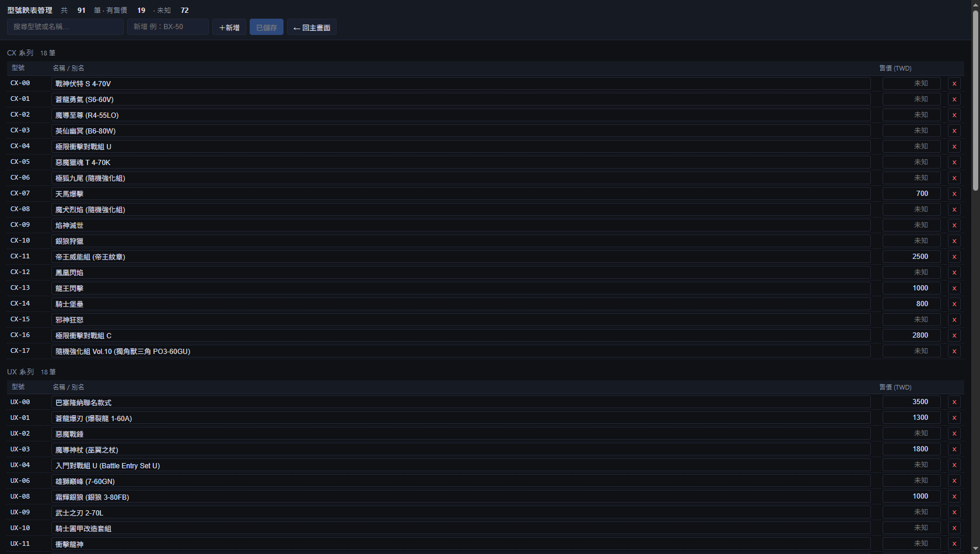Click the new model input with BX-50 example
Screen dimensions: 980x554
pos(168,27)
